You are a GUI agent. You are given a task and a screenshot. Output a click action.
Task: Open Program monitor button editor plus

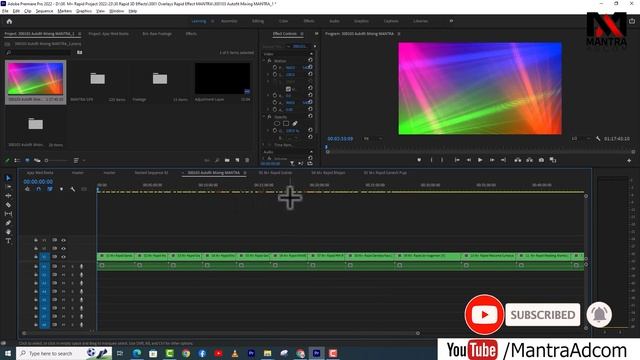click(629, 160)
